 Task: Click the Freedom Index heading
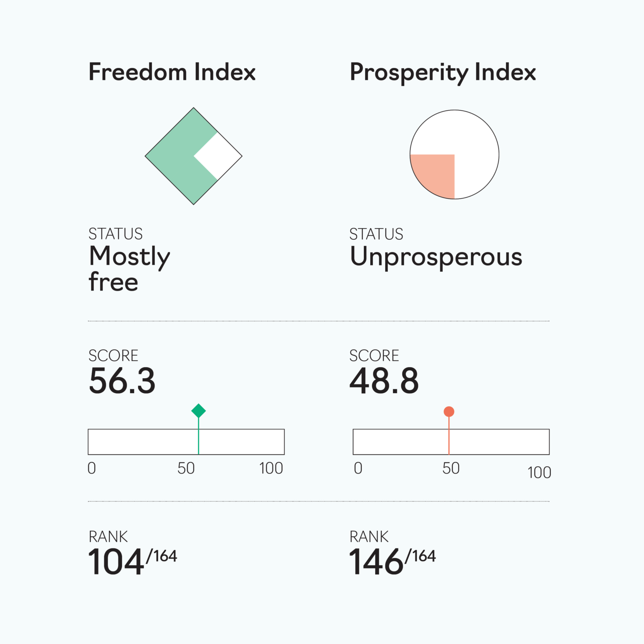[x=172, y=72]
